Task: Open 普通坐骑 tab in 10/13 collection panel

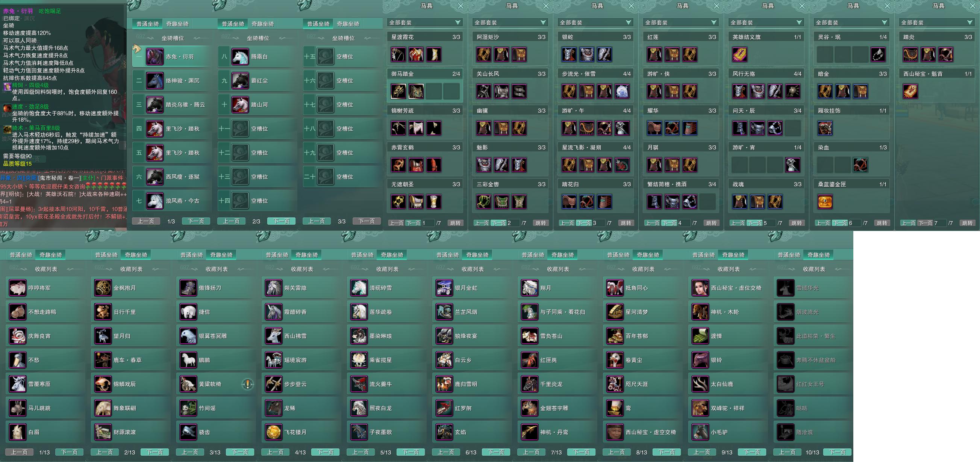Action: (x=789, y=255)
